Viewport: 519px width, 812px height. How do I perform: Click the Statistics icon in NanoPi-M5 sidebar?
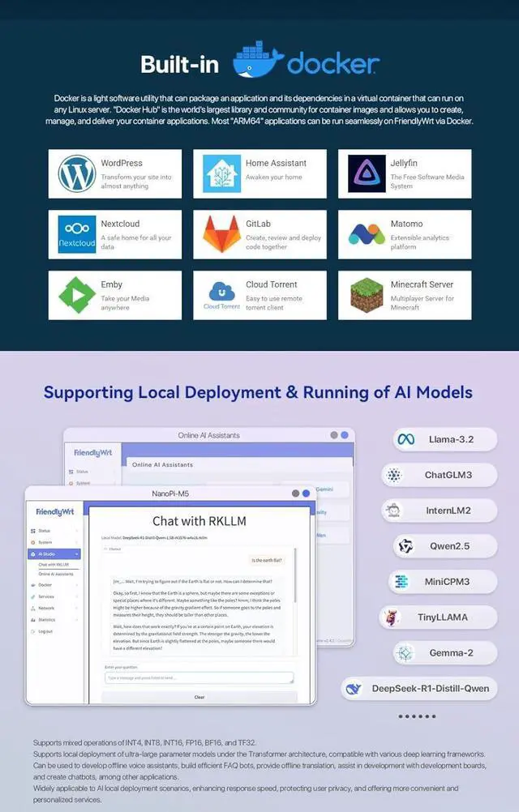tap(33, 620)
